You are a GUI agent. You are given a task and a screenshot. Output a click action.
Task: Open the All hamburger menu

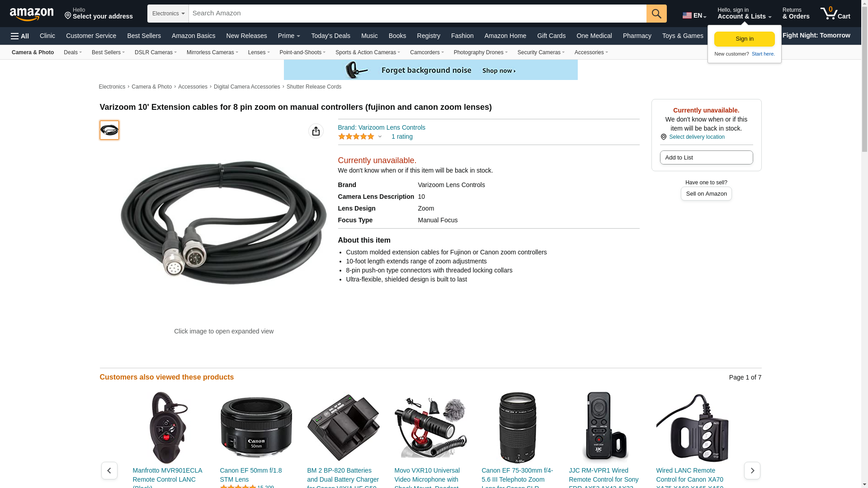(x=20, y=36)
